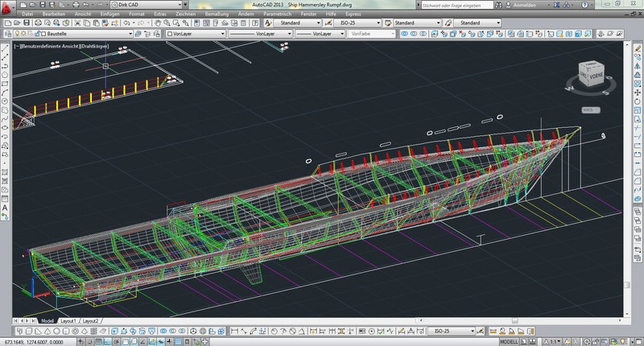The height and width of the screenshot is (346, 644).
Task: Select the Multiline Text A tool
Action: [5, 208]
